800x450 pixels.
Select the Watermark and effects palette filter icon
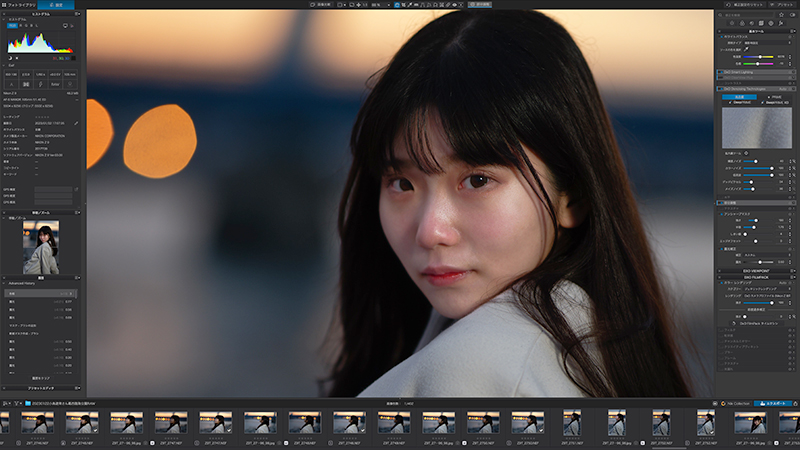(781, 23)
